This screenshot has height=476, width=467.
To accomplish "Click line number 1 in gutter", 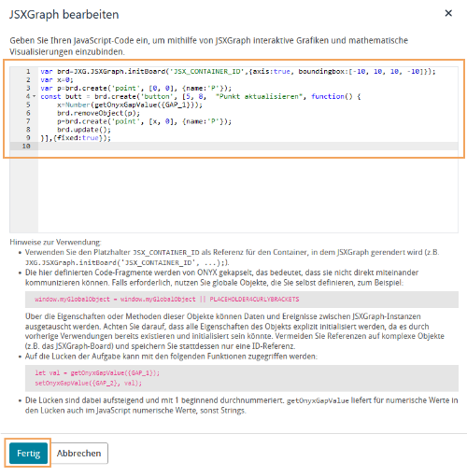I will click(x=28, y=72).
